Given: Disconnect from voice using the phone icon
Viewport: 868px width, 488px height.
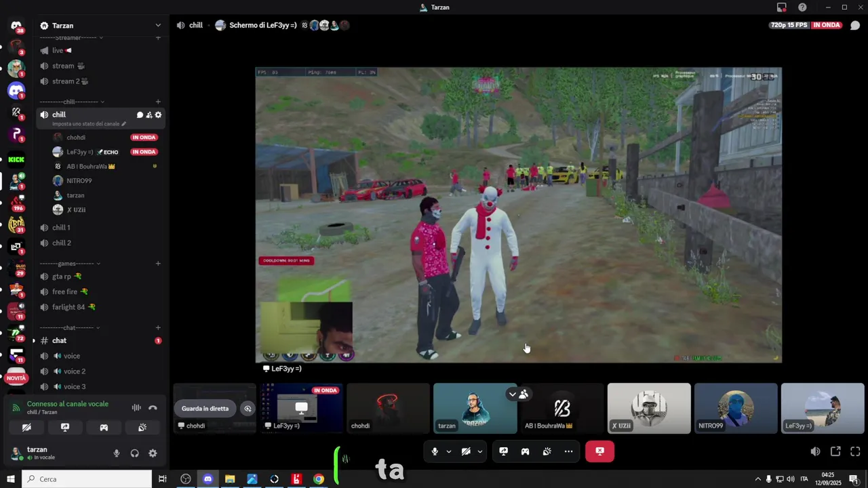Looking at the screenshot, I should click(x=153, y=407).
